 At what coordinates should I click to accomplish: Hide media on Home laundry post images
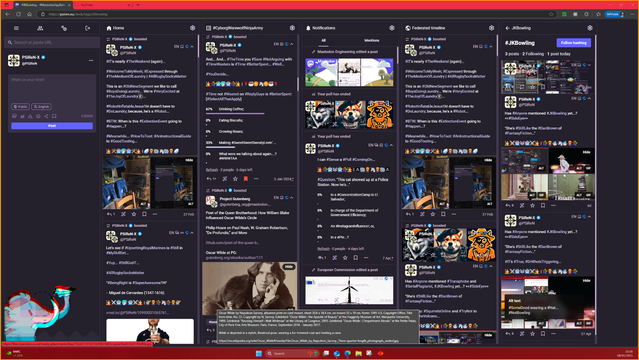[x=189, y=160]
